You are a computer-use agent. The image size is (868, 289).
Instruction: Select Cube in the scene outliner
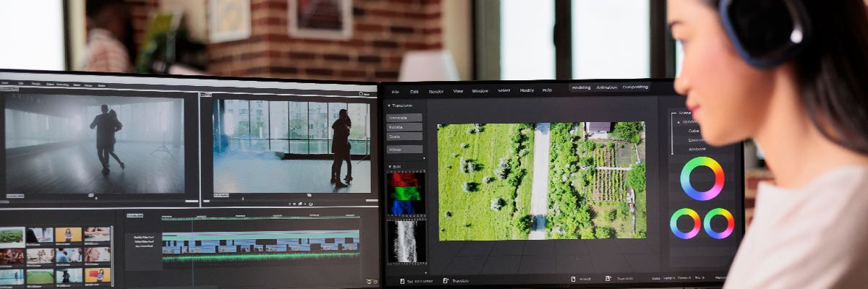coord(693,131)
